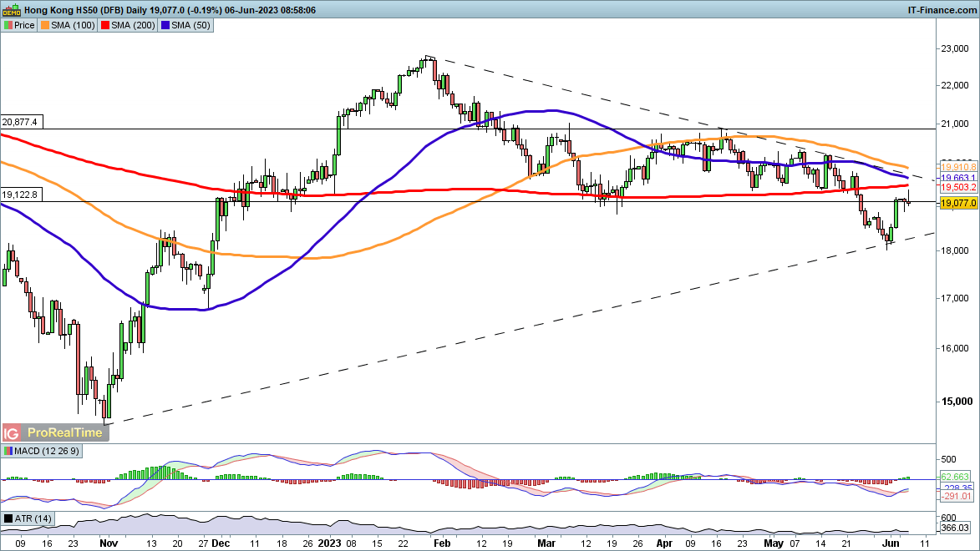Select the 19,122.8 horizontal line label

click(19, 195)
